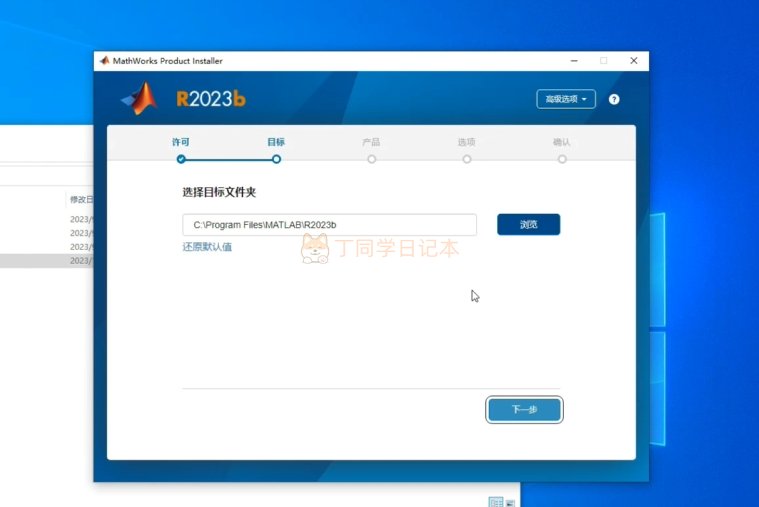Minimize the MathWorks Product Installer window
The height and width of the screenshot is (507, 759).
574,61
